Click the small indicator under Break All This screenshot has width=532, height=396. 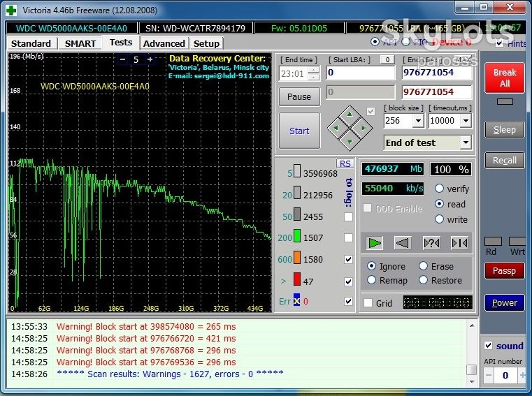click(505, 102)
